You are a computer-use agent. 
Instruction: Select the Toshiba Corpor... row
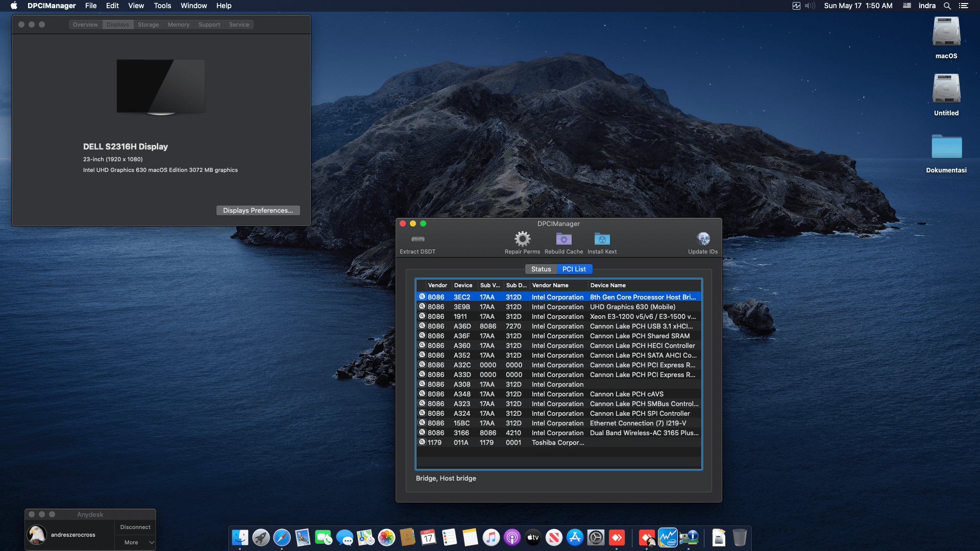(x=559, y=442)
